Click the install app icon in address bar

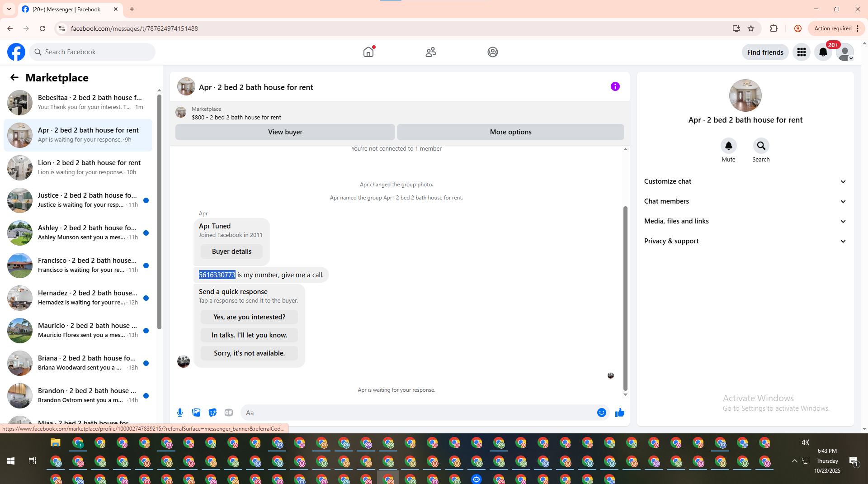click(736, 28)
